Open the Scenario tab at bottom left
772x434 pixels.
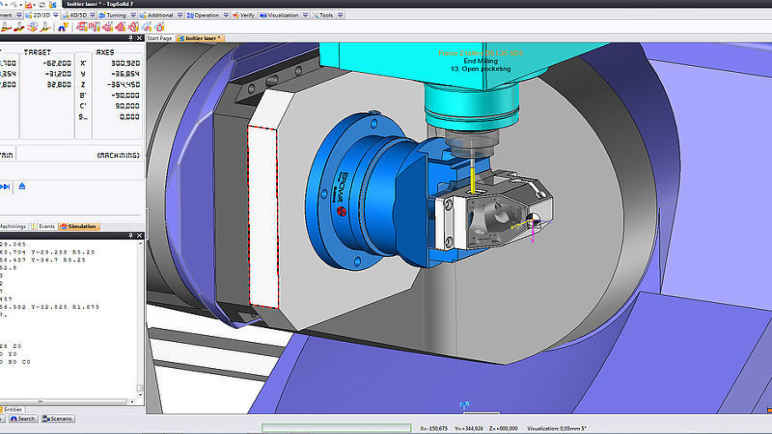pyautogui.click(x=60, y=419)
